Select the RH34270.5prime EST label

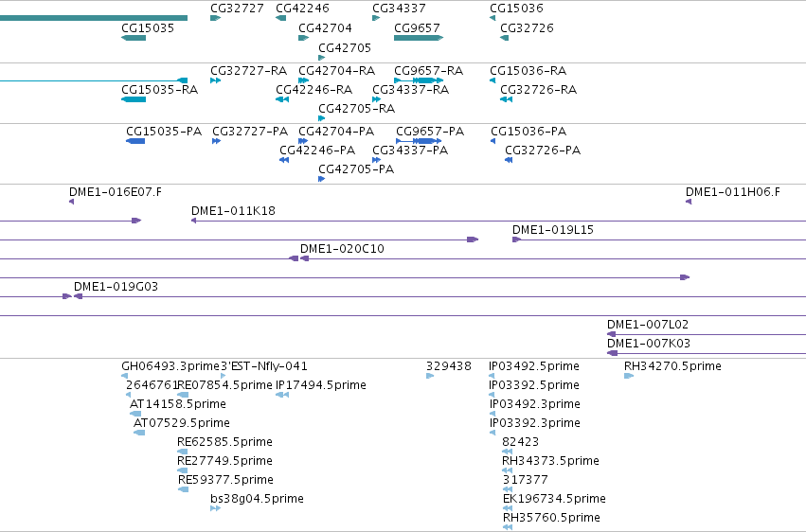[672, 366]
